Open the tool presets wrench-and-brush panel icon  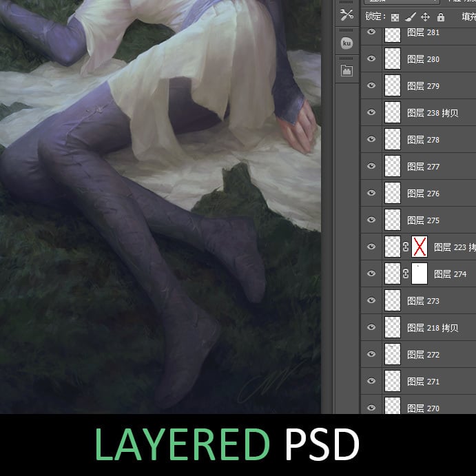click(x=346, y=15)
